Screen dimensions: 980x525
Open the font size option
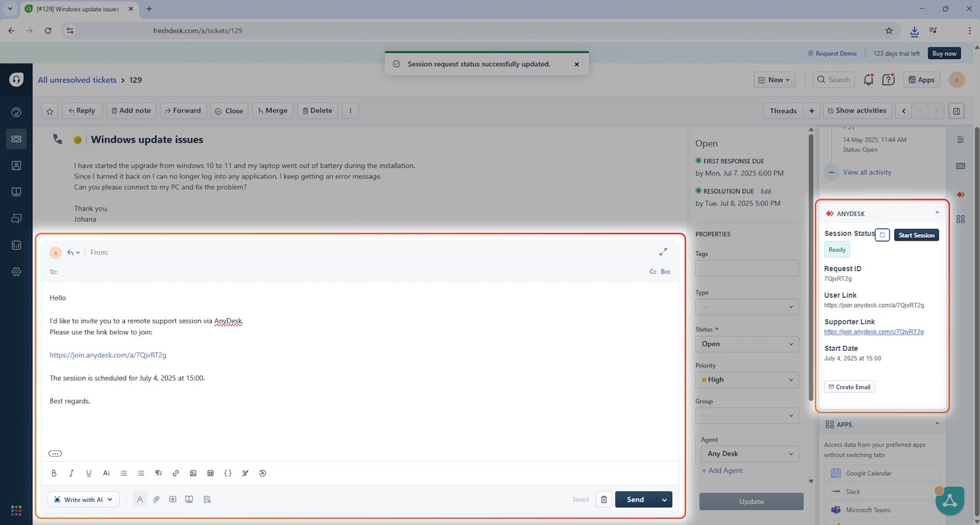coord(106,473)
